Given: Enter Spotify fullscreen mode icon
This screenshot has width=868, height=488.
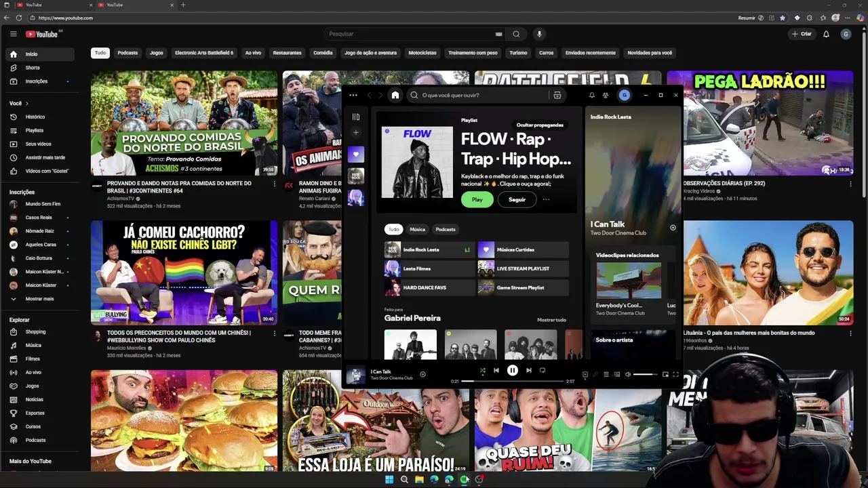Looking at the screenshot, I should (675, 374).
